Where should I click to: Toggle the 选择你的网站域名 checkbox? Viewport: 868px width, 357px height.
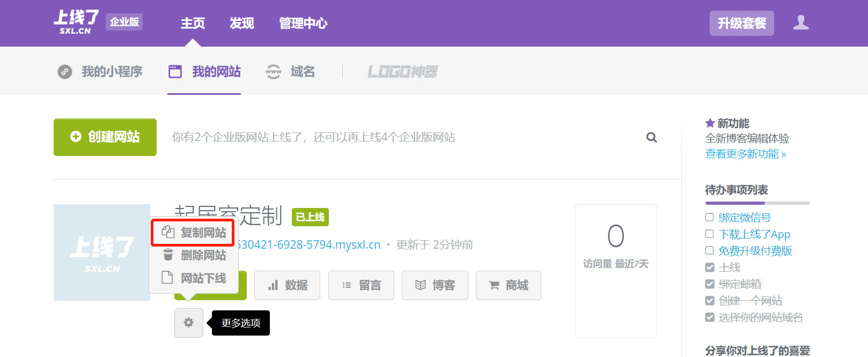click(x=709, y=317)
